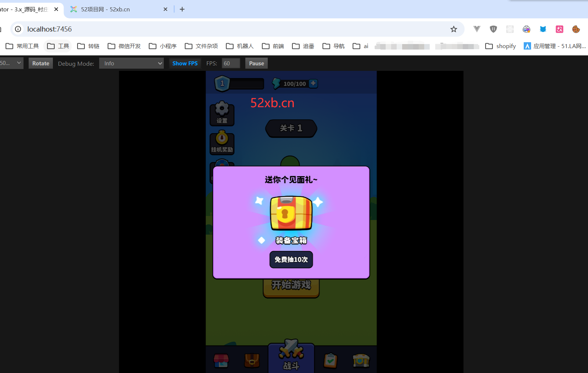Click the FPS value input field
Screen dimensions: 588x373
(231, 63)
